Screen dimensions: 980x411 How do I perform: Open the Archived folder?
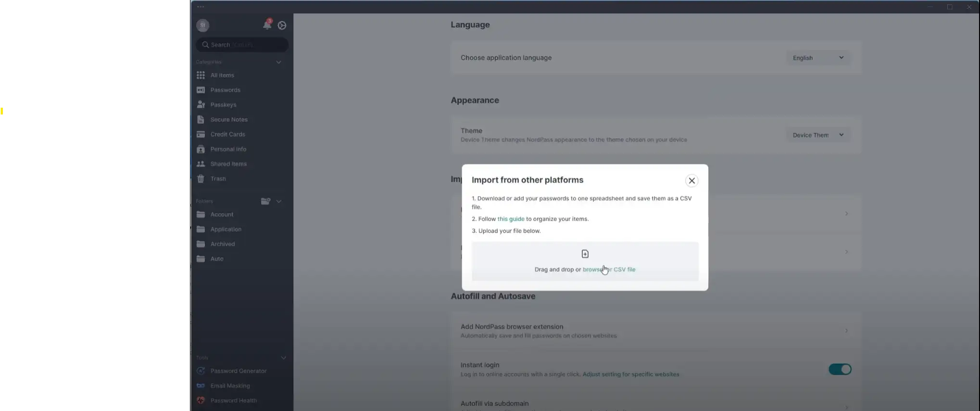(222, 244)
